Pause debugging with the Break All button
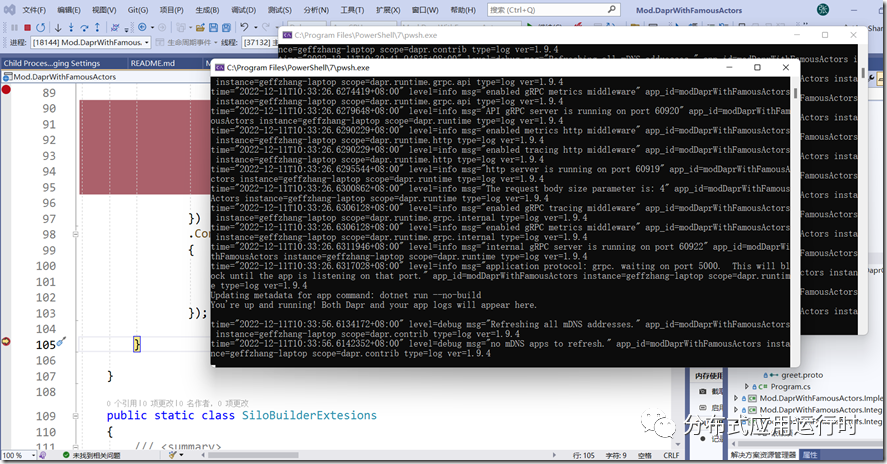The width and height of the screenshot is (887, 464). (x=14, y=27)
